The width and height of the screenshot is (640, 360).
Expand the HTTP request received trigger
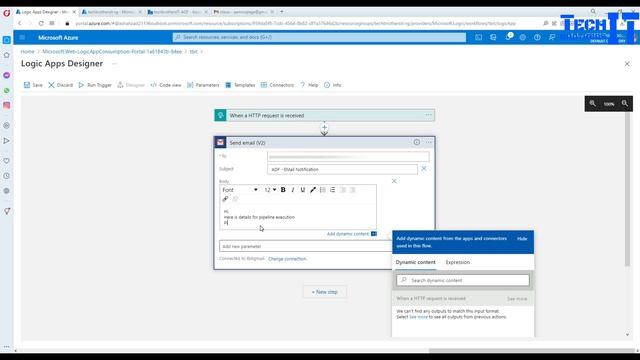pyautogui.click(x=324, y=116)
